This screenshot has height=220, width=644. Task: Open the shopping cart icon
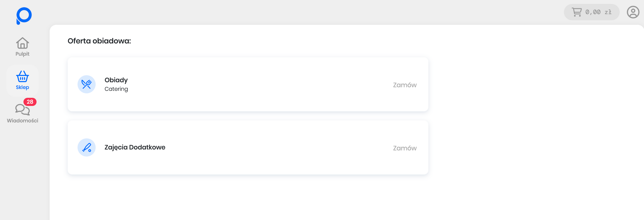[577, 12]
